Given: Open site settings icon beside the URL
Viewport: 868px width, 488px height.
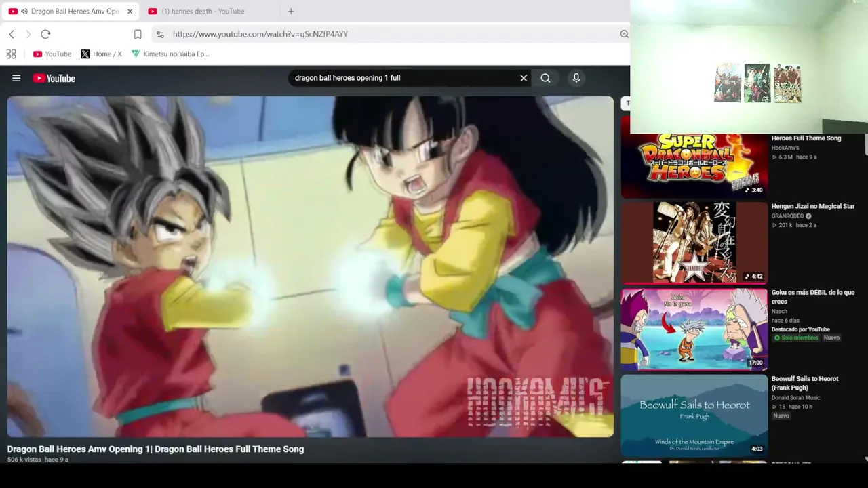Looking at the screenshot, I should 160,34.
